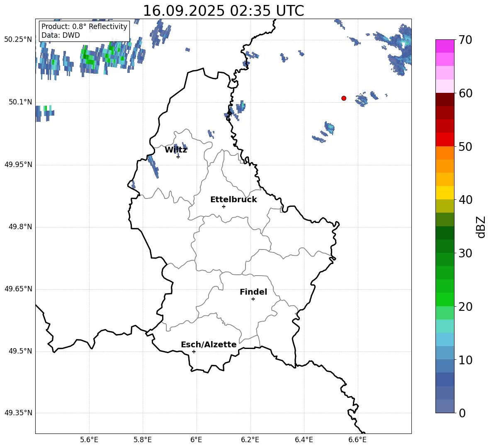Click colorbar tick label 30
Image resolution: width=491 pixels, height=448 pixels.
coord(465,253)
